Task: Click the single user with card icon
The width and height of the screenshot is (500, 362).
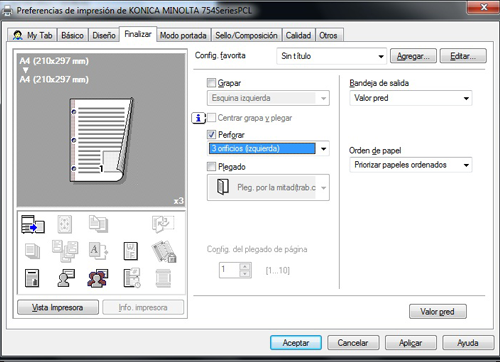Action: click(66, 278)
